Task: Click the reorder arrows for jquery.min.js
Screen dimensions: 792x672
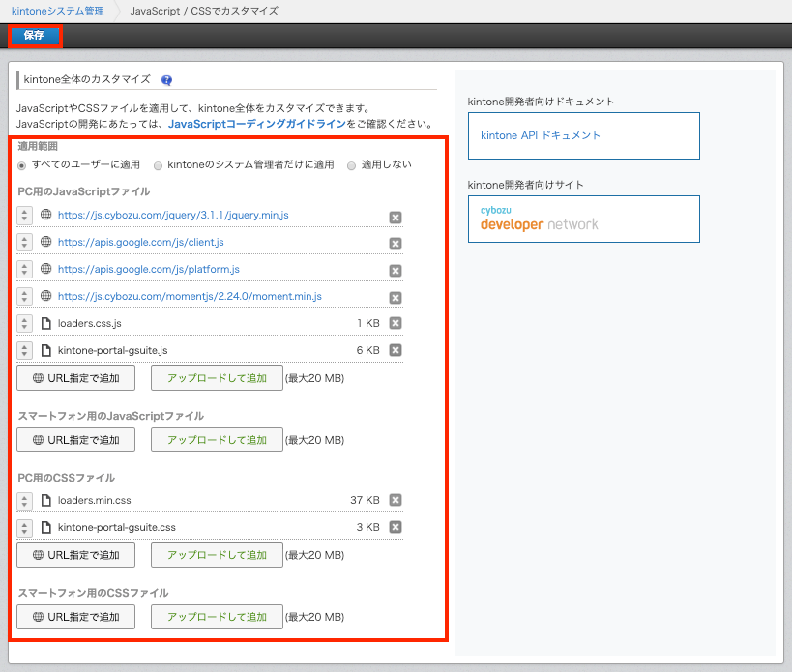Action: 24,216
